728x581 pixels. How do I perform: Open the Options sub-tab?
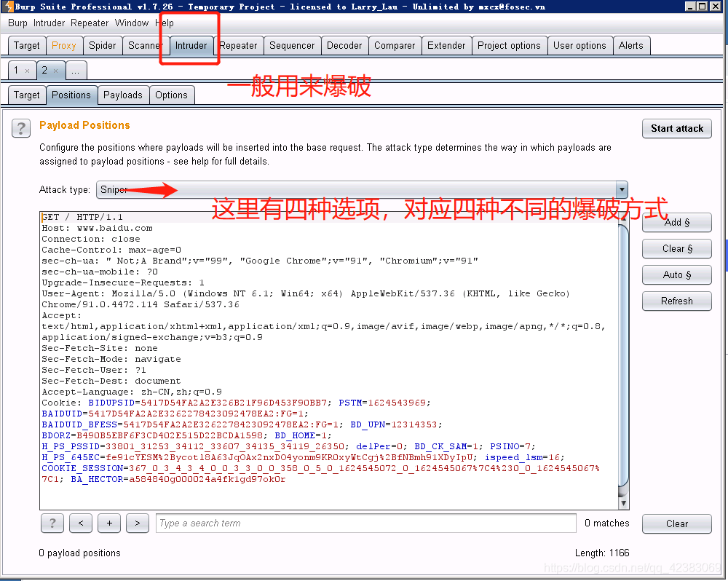click(x=171, y=95)
